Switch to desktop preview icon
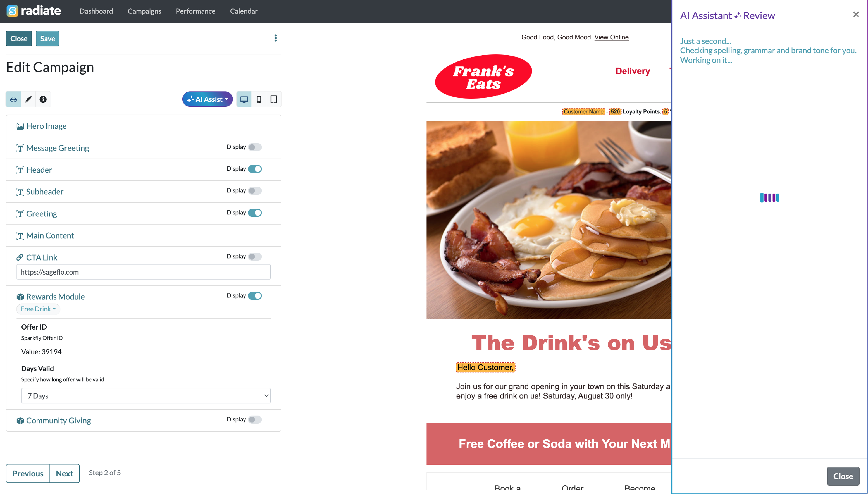Viewport: 868px width, 494px height. tap(244, 100)
